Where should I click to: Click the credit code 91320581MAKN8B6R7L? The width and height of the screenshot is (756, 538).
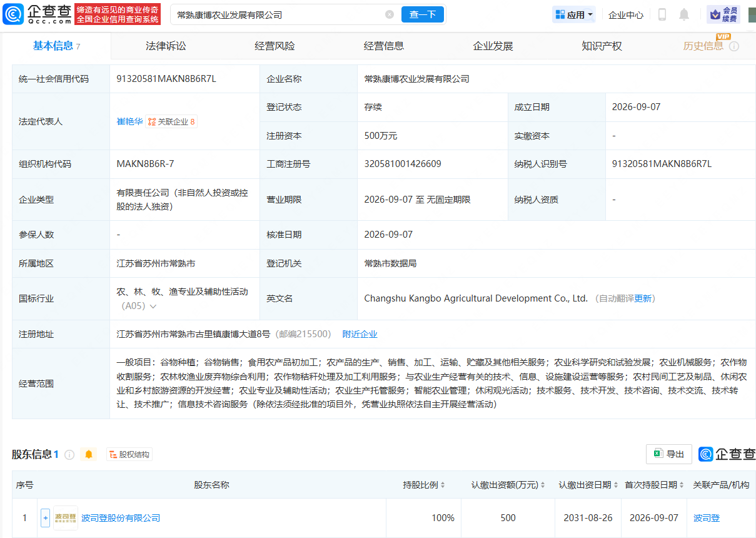pos(166,79)
